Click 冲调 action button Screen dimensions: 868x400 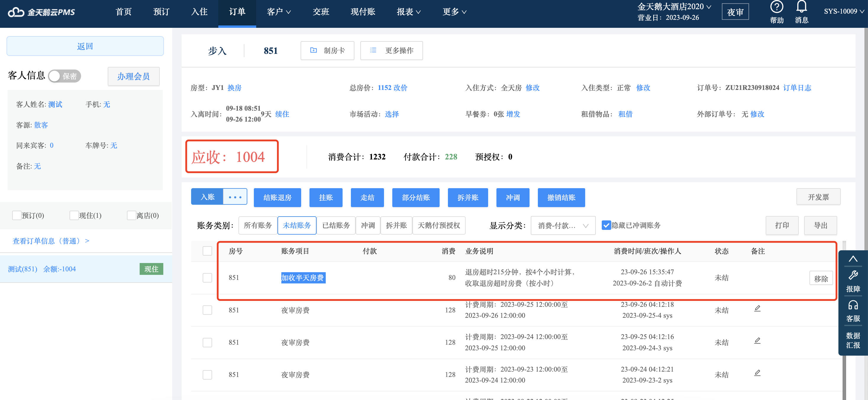click(512, 197)
